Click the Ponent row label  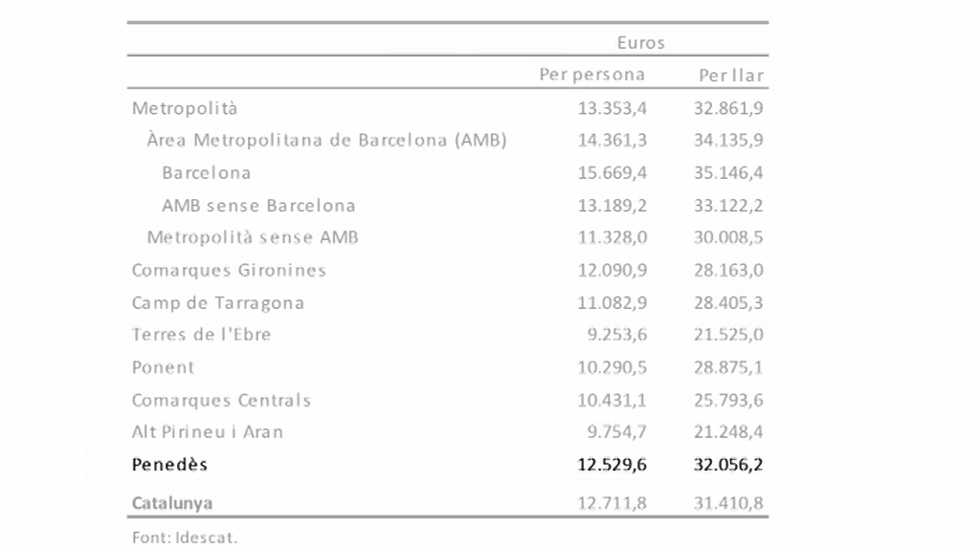point(163,367)
